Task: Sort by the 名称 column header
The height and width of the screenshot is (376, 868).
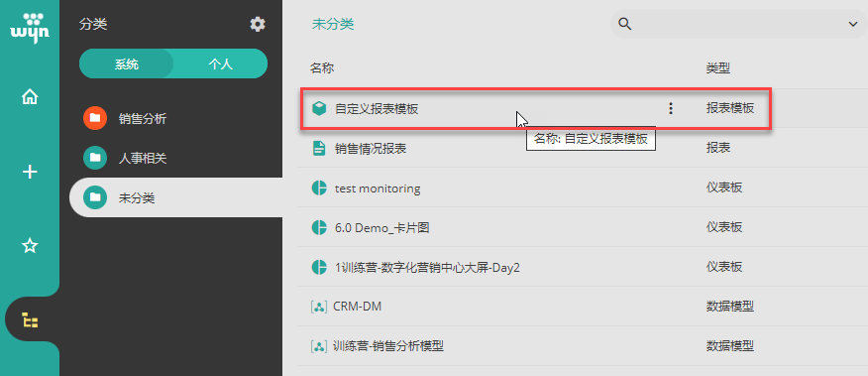Action: click(322, 68)
